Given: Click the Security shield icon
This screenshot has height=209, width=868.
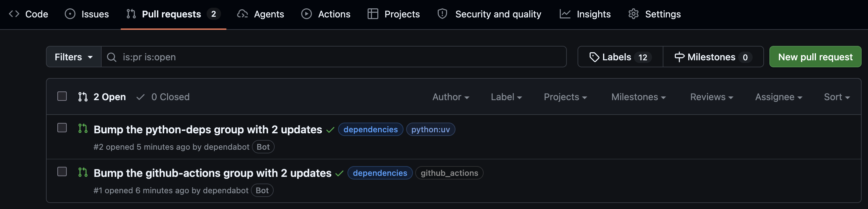Looking at the screenshot, I should 442,14.
